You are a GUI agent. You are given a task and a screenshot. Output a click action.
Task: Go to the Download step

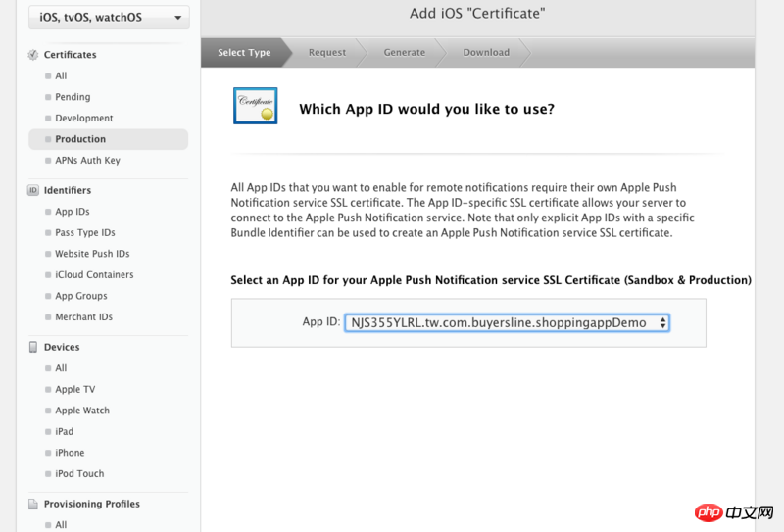[486, 53]
